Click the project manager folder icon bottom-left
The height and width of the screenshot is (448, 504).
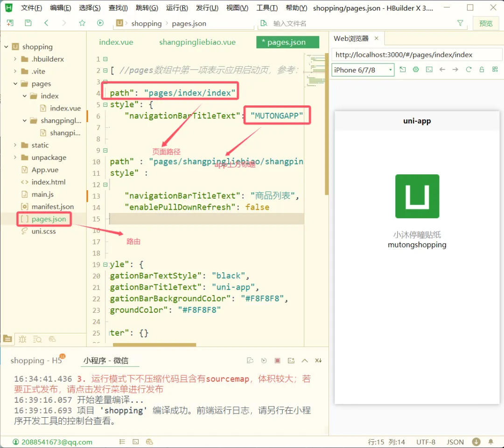(7, 339)
